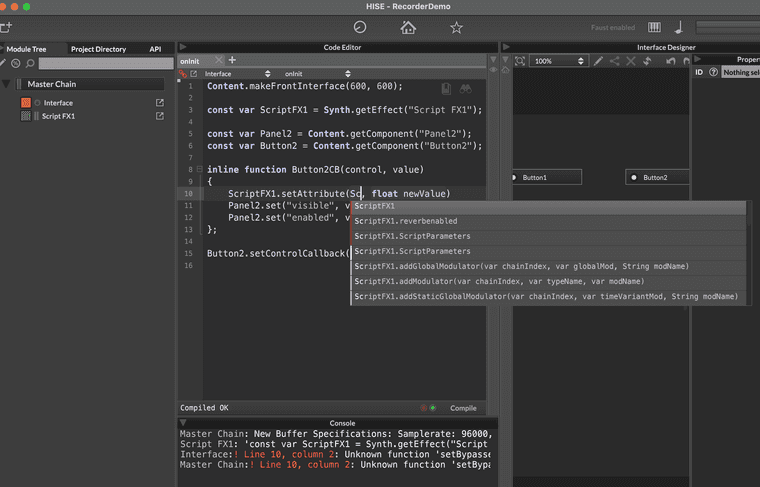
Task: Show the on-screen keyboard icon
Action: tap(654, 28)
